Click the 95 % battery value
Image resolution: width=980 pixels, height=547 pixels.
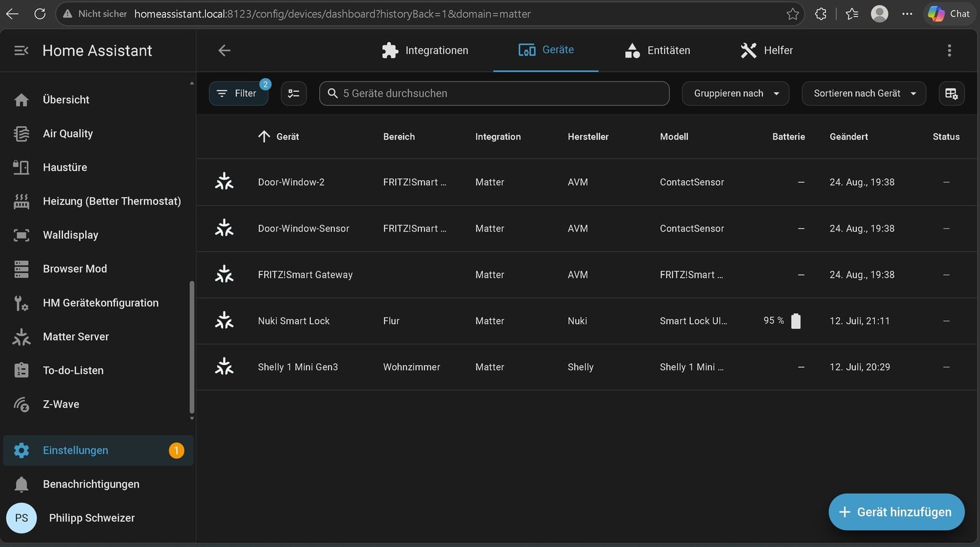tap(774, 320)
